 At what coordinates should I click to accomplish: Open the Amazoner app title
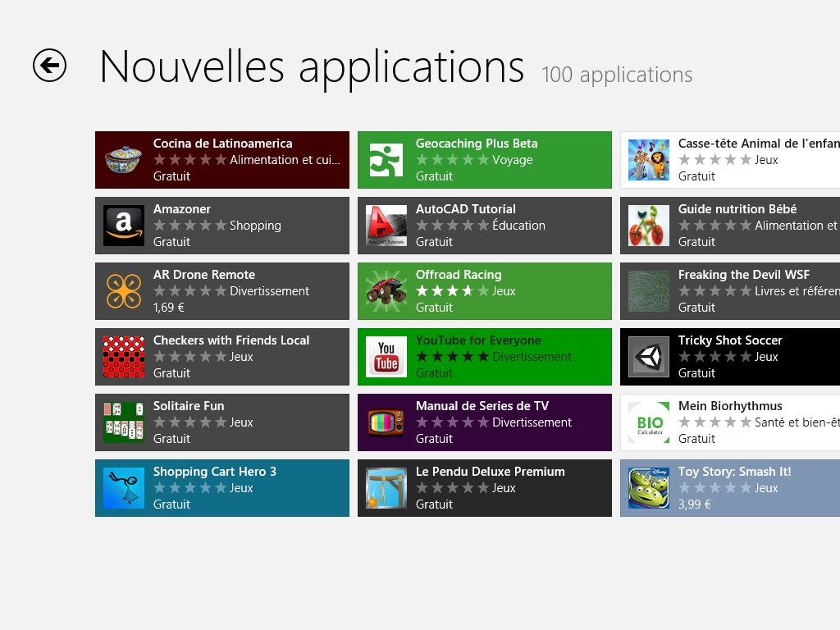(182, 209)
